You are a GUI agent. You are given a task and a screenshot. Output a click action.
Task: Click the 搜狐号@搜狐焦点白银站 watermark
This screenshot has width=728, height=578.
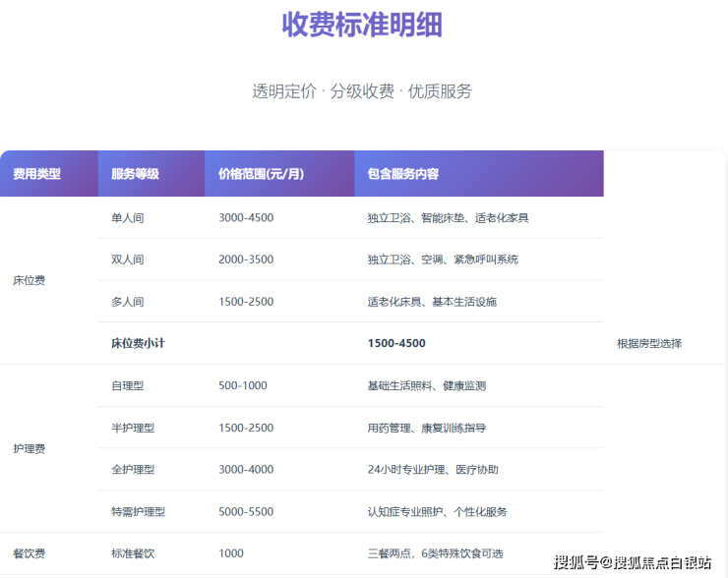pyautogui.click(x=633, y=562)
